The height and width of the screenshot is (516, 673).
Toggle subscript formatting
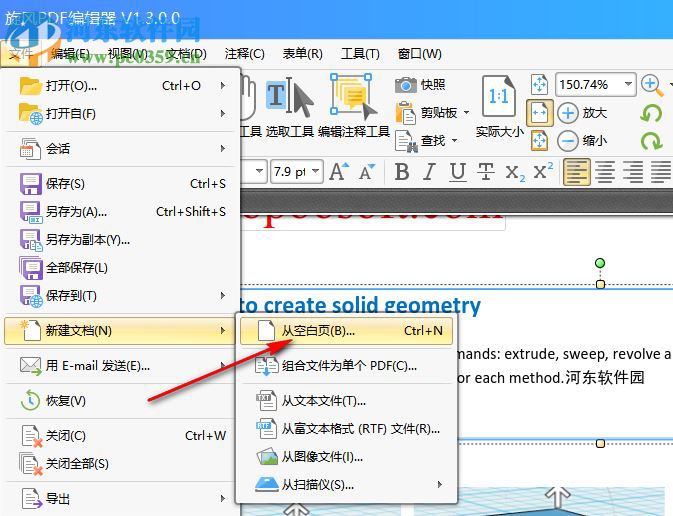click(x=515, y=173)
